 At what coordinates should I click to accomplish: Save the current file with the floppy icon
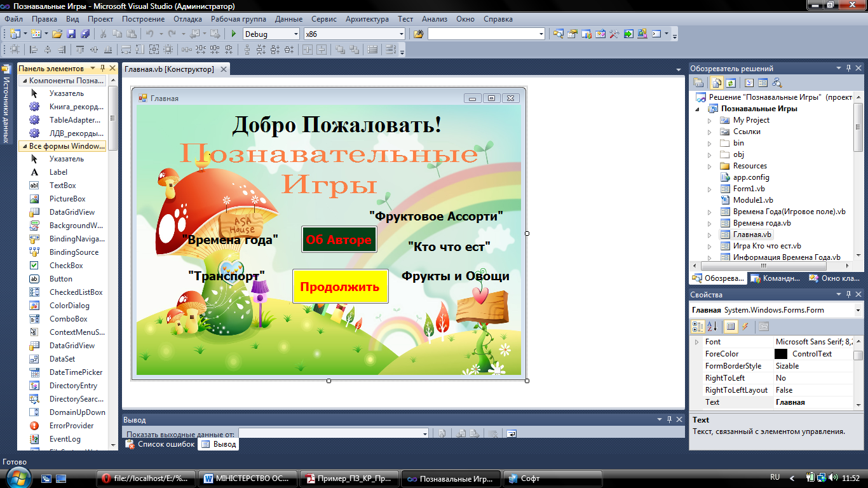pos(71,34)
